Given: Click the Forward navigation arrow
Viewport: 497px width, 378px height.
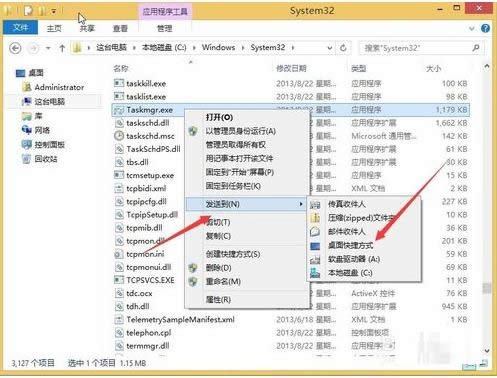Looking at the screenshot, I should pyautogui.click(x=33, y=48).
